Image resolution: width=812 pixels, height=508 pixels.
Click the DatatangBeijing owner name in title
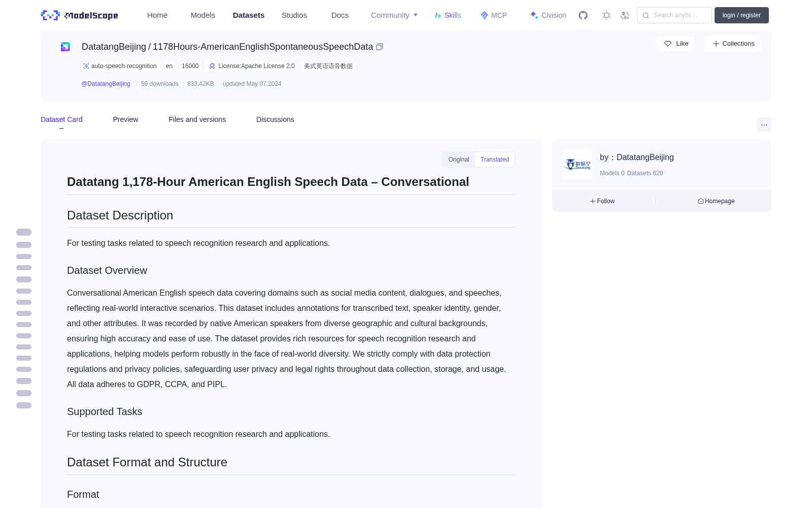point(114,47)
